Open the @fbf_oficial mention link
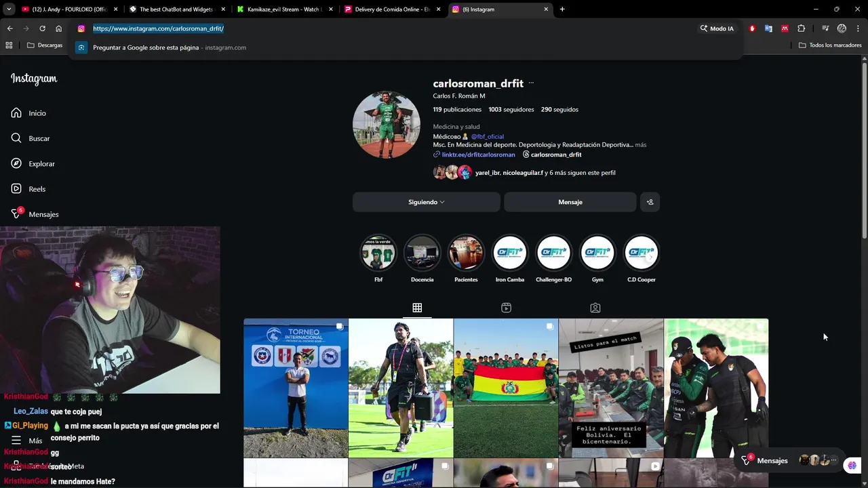Viewport: 868px width, 488px height. 488,136
